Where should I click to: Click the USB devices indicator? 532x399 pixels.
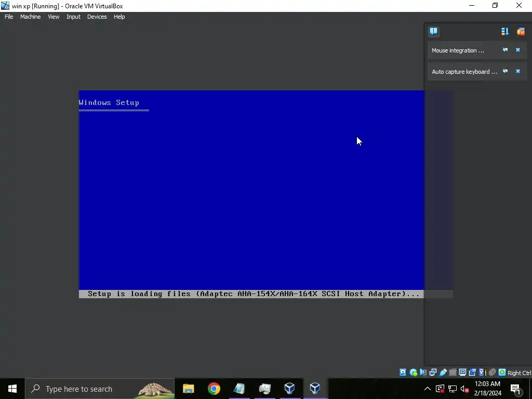tap(443, 373)
